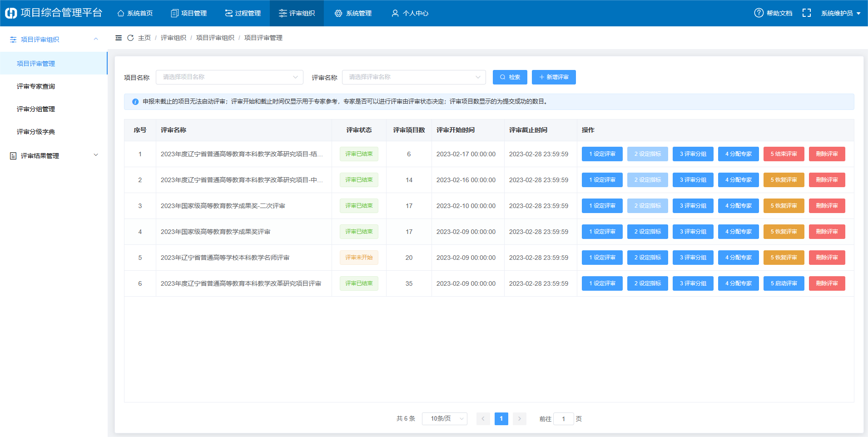Open the 项目名称 dropdown
Image resolution: width=868 pixels, height=437 pixels.
[x=229, y=77]
